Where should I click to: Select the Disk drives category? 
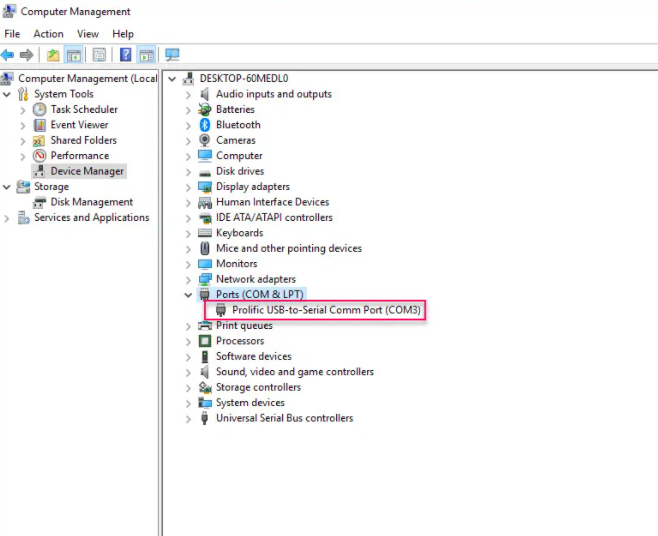click(240, 171)
